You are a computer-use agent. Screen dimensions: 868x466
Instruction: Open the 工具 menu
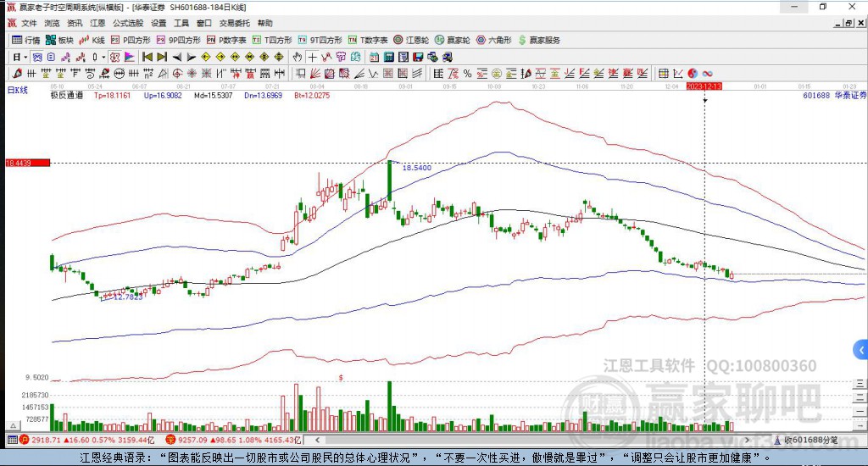pyautogui.click(x=181, y=23)
